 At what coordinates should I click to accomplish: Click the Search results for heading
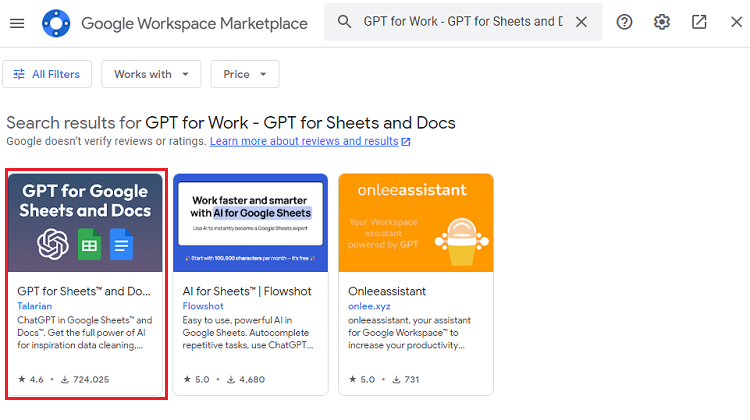[x=231, y=123]
